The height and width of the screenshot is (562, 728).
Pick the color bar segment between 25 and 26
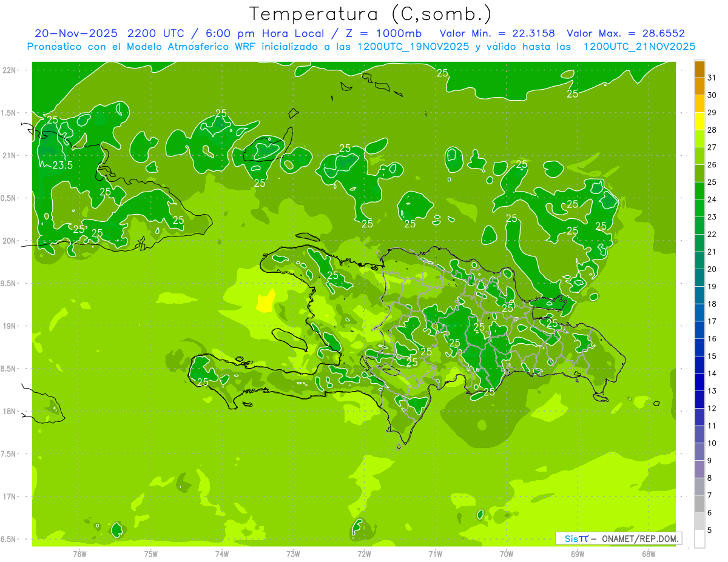point(699,173)
